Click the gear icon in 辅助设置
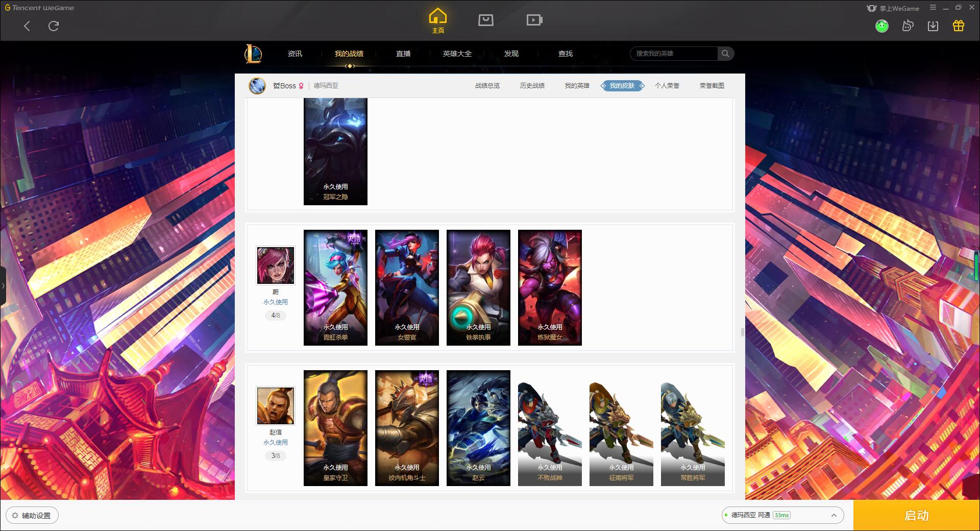This screenshot has width=980, height=531. pyautogui.click(x=15, y=516)
